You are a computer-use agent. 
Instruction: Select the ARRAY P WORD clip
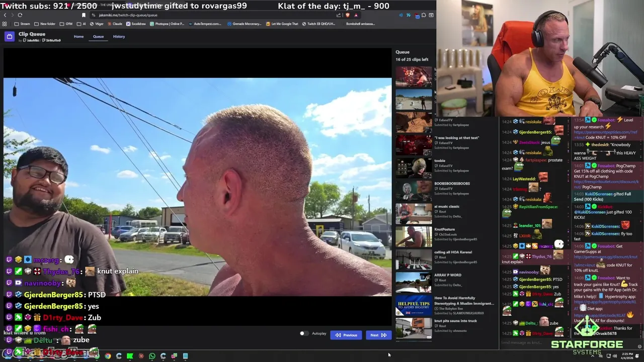tap(414, 282)
